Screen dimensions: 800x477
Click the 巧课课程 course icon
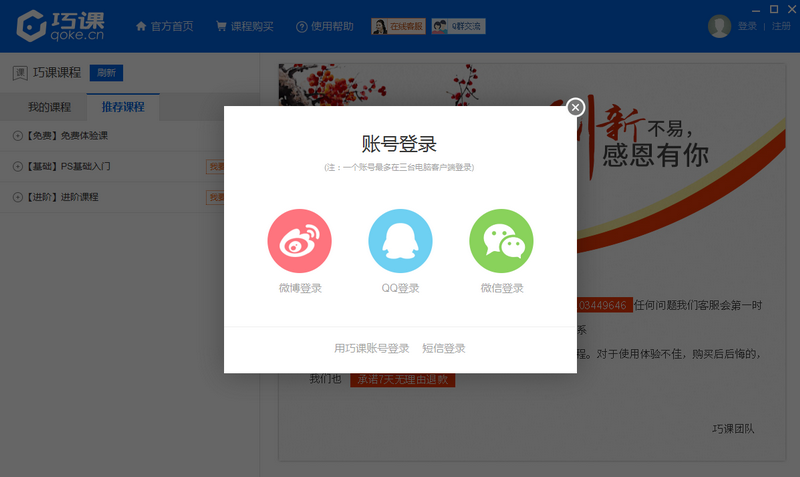pyautogui.click(x=20, y=73)
